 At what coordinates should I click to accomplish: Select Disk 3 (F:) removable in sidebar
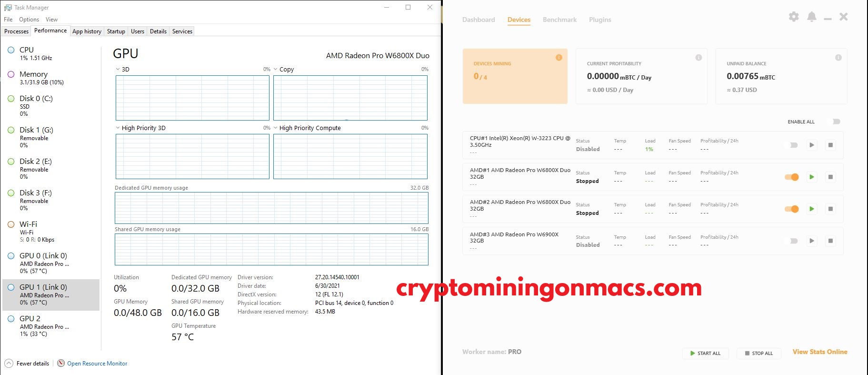50,200
